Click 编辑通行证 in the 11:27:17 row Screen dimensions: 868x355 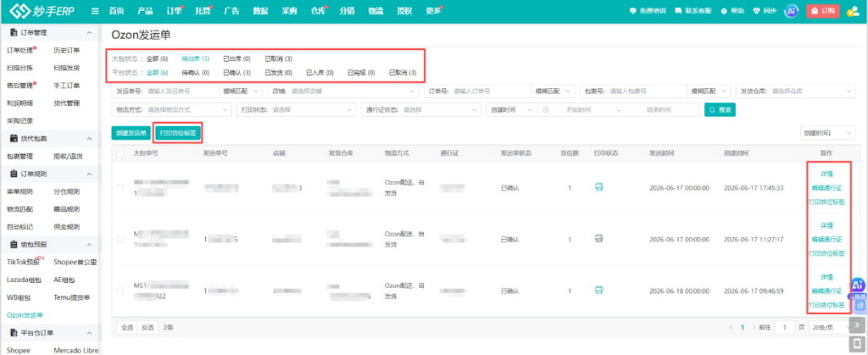(826, 240)
